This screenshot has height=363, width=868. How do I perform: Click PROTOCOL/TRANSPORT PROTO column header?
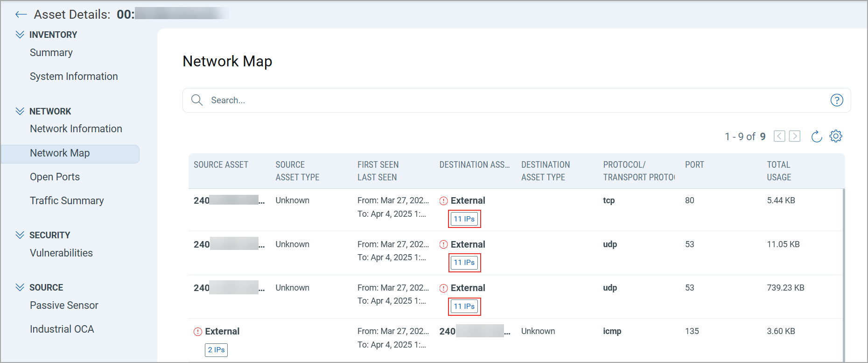[639, 171]
